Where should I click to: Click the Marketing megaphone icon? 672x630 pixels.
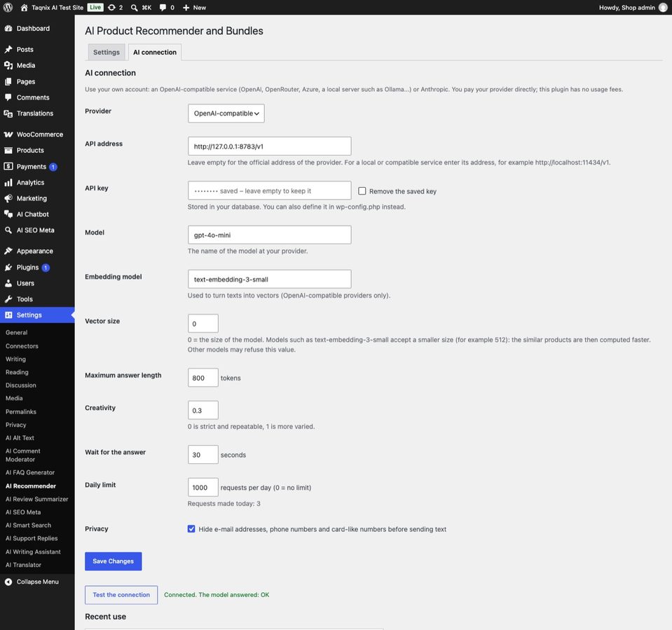pyautogui.click(x=8, y=198)
